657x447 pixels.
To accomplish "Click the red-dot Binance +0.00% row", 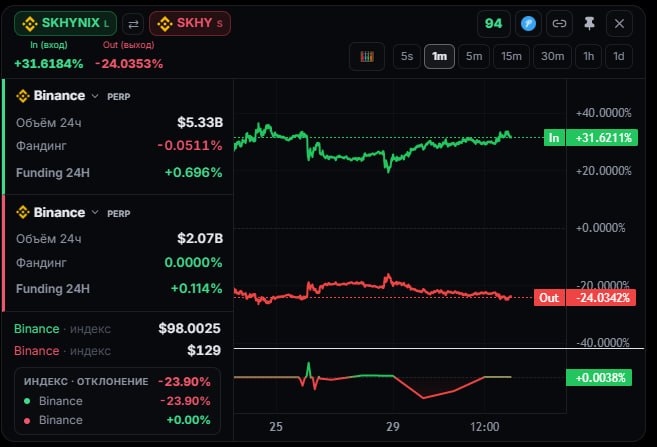I will [x=117, y=420].
